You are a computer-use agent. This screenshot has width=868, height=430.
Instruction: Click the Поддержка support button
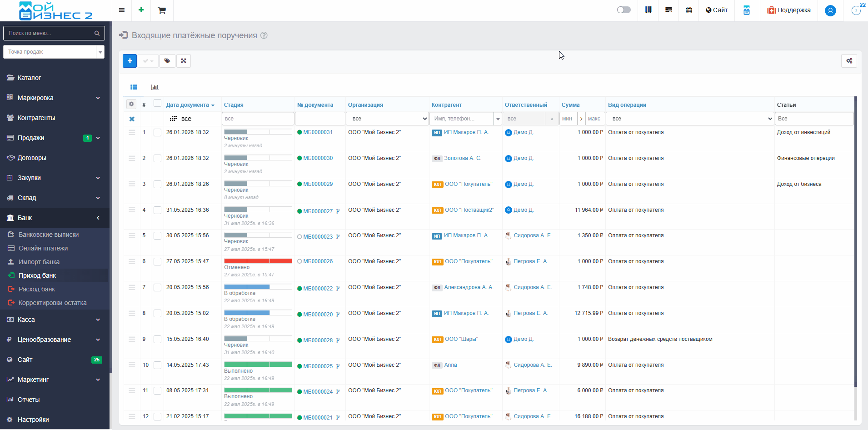[x=789, y=10]
